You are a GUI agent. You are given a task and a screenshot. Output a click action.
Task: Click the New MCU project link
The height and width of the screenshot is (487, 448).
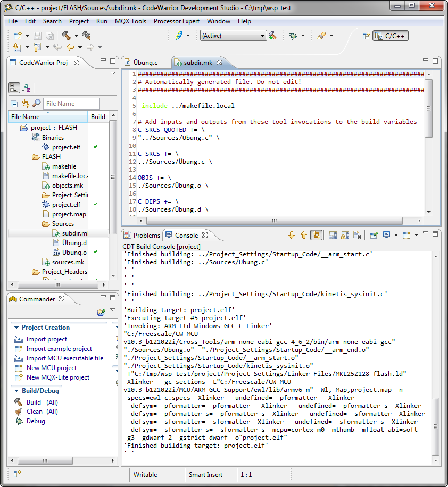point(51,368)
